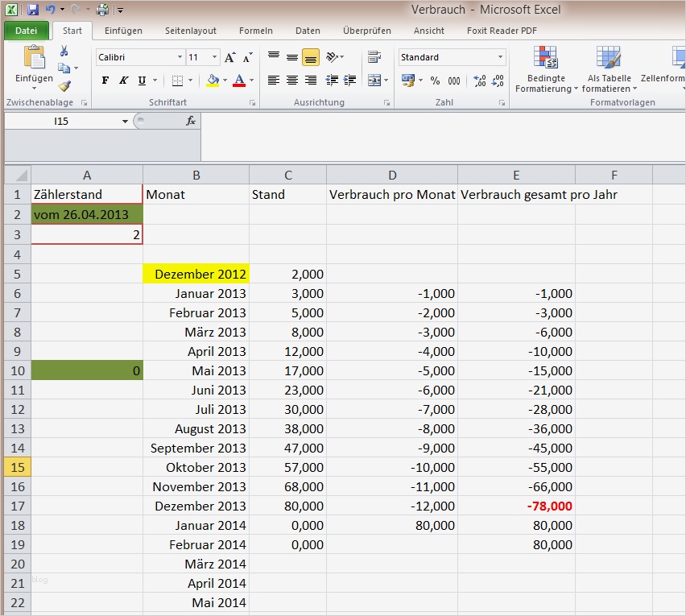This screenshot has height=616, width=686.
Task: Click the yellow fill color swatch button
Action: click(213, 81)
